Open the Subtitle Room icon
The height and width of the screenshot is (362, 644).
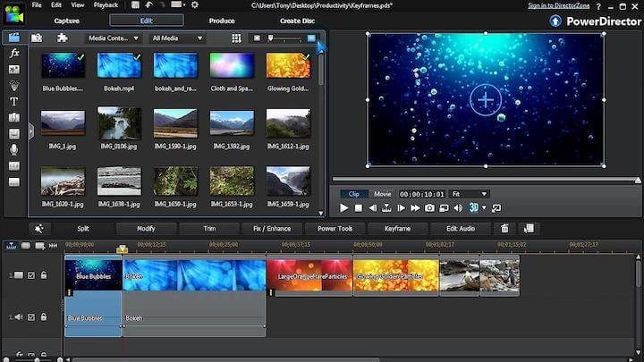tap(14, 181)
